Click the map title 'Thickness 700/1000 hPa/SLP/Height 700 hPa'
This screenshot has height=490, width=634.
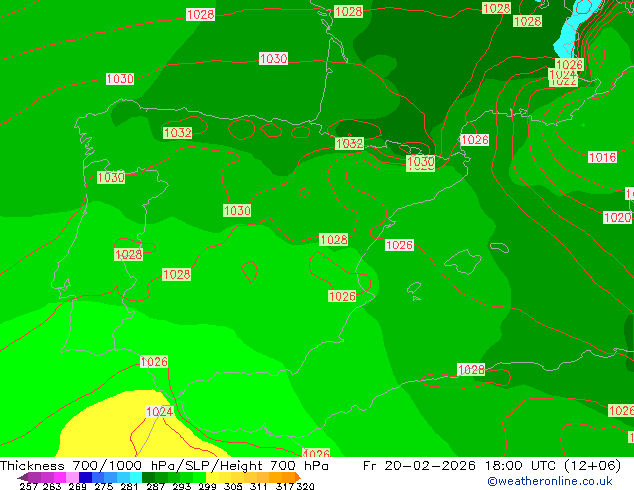[x=165, y=466]
